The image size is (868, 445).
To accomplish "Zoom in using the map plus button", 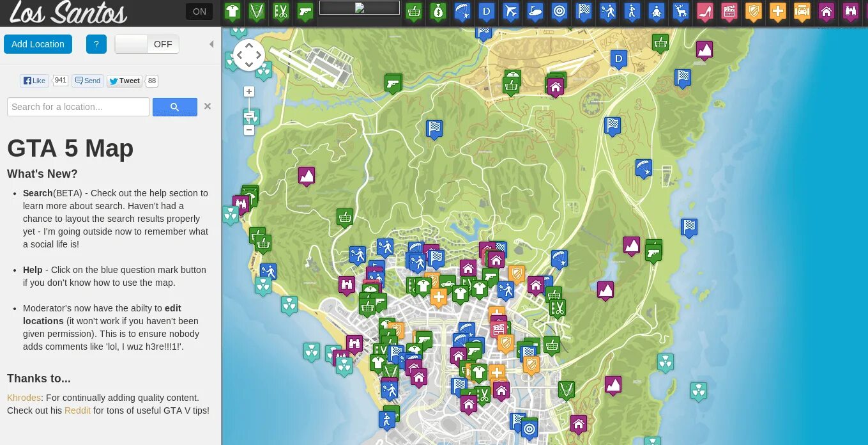I will (x=249, y=91).
